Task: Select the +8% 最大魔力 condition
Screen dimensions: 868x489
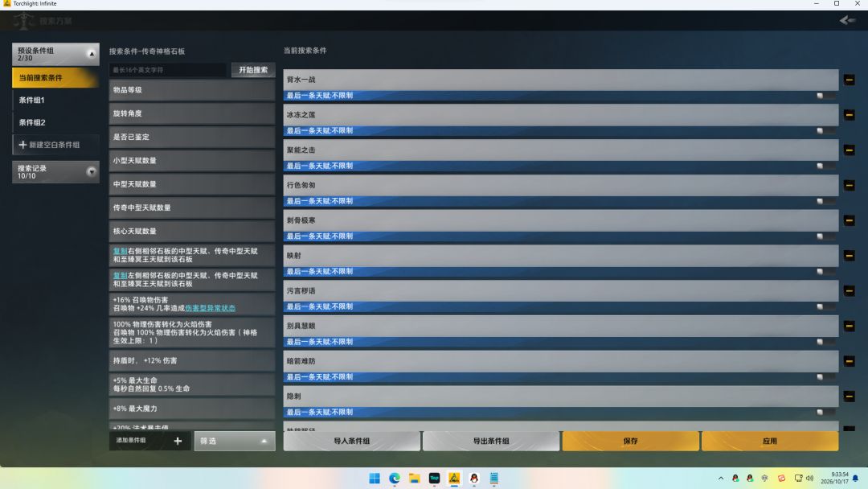Action: click(192, 409)
